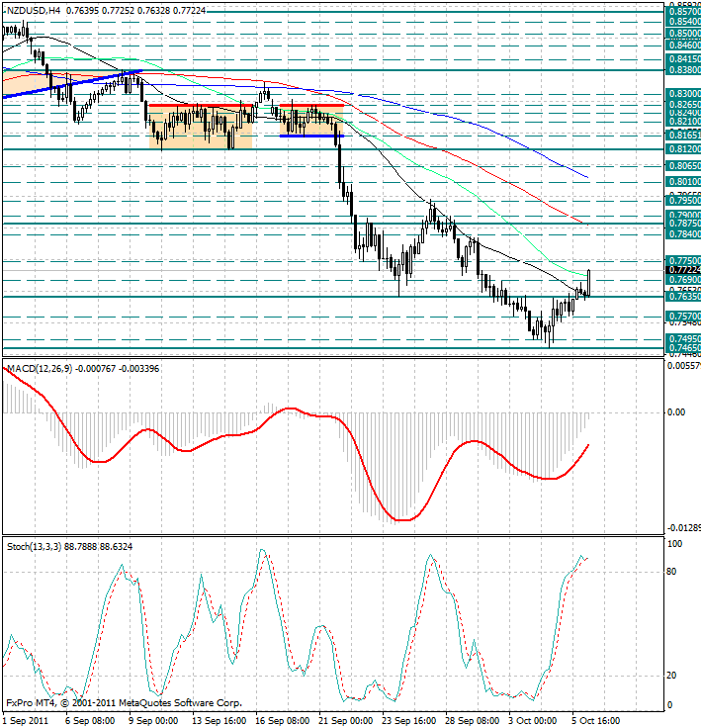Click the highlighted current price 0.7722 label

point(682,269)
